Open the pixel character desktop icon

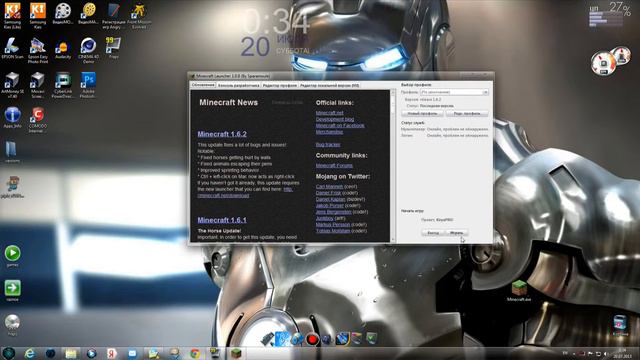tap(12, 187)
